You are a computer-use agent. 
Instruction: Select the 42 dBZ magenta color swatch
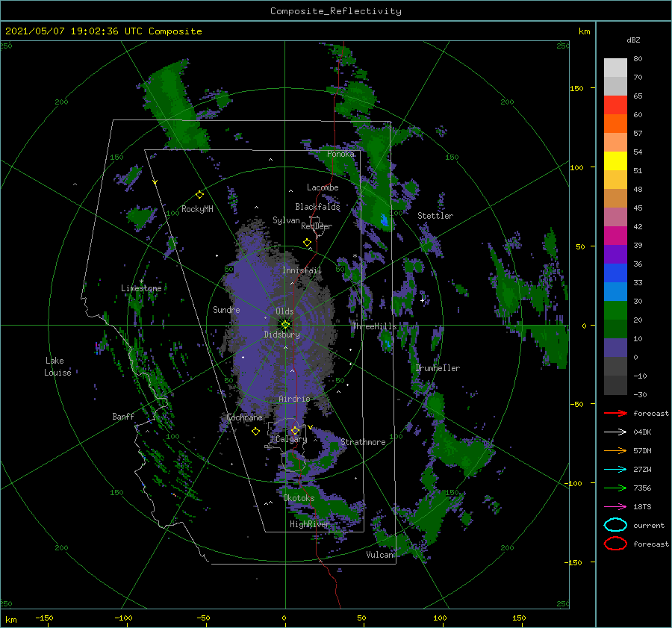(x=615, y=236)
